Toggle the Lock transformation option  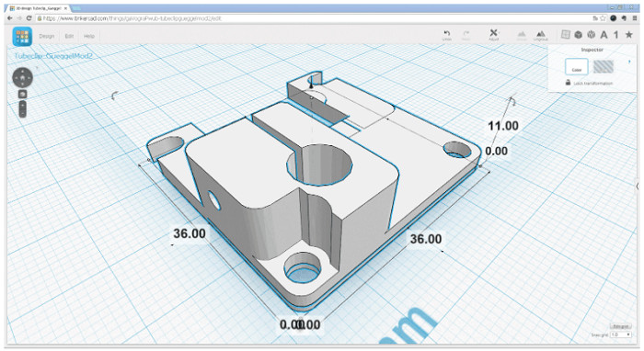[x=590, y=83]
